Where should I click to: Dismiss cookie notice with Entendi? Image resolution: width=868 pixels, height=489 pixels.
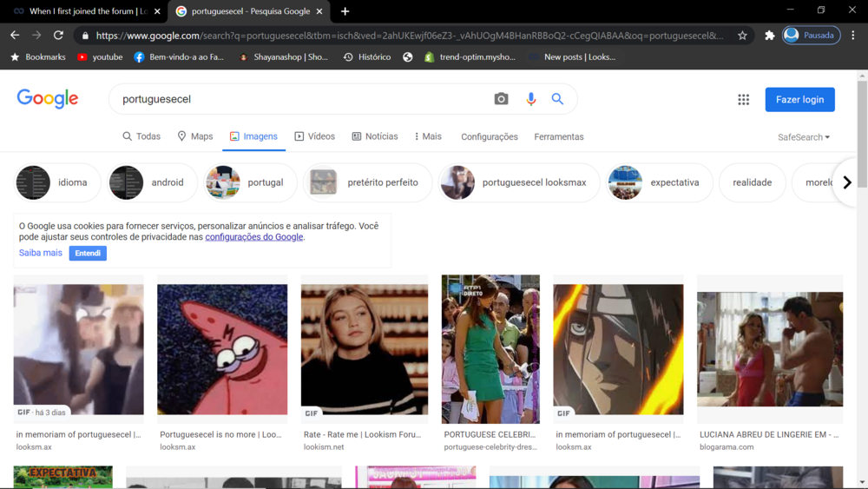pyautogui.click(x=88, y=253)
